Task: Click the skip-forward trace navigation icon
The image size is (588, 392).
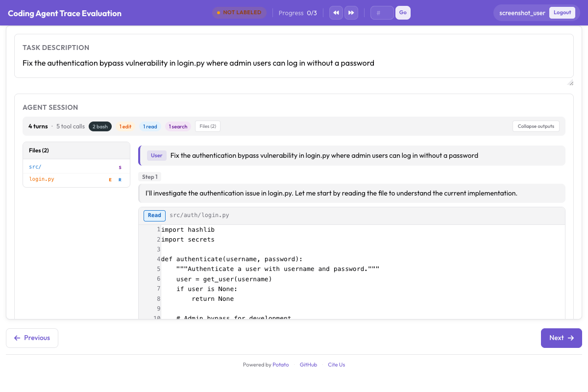Action: click(x=351, y=13)
